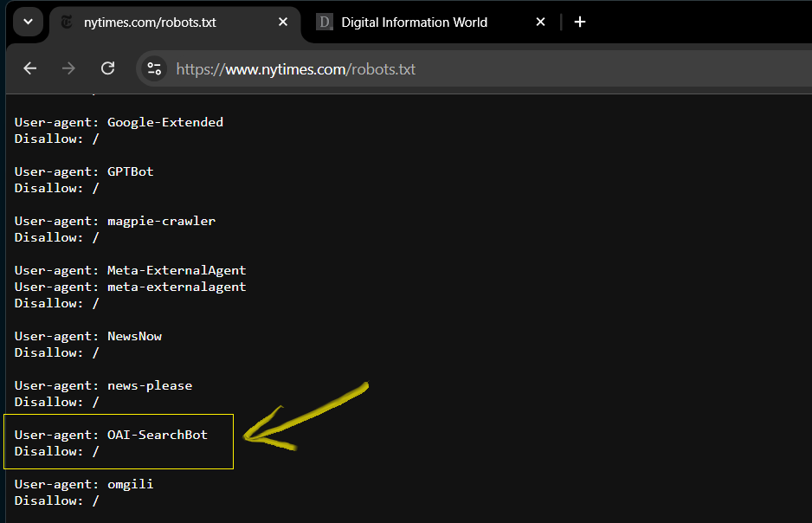Click the Digital Information World tab favicon
The image size is (812, 523).
(x=325, y=23)
